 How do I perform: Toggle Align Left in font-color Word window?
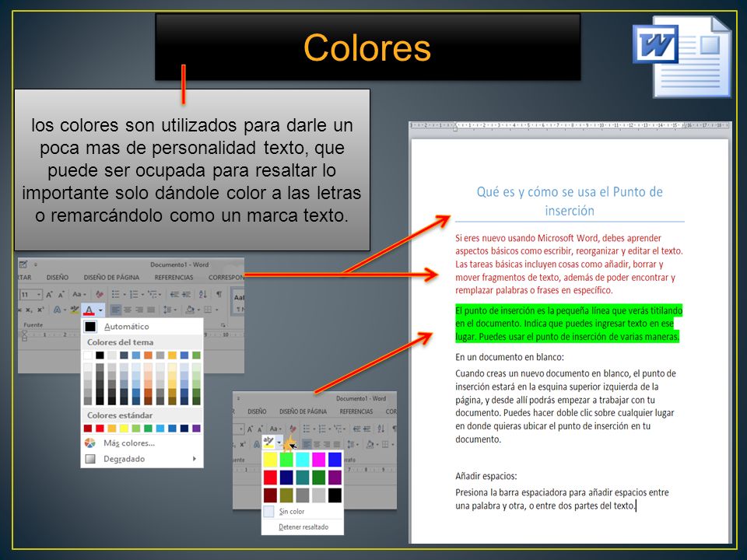[x=116, y=310]
